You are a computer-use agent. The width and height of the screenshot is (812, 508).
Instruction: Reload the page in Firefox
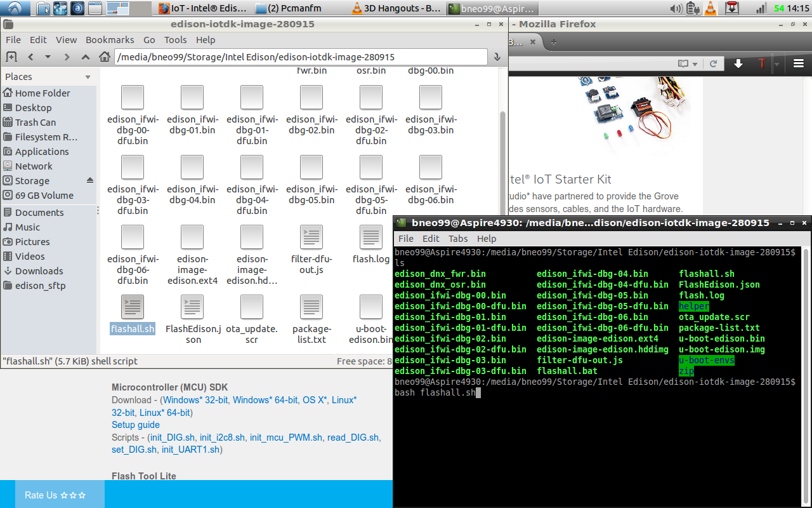tap(714, 63)
